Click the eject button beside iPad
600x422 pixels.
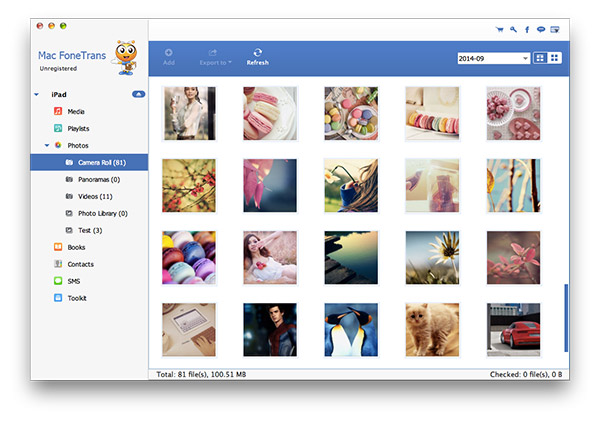pos(137,94)
